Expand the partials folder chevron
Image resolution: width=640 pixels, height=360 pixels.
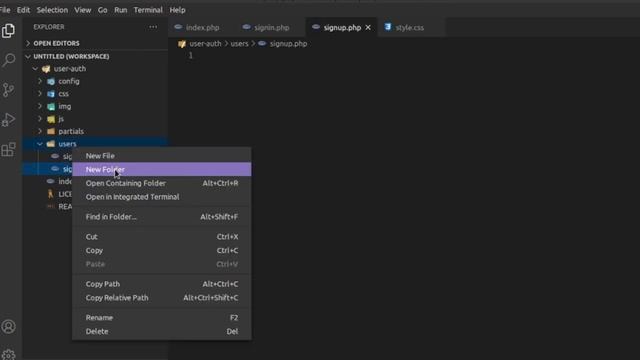click(40, 131)
